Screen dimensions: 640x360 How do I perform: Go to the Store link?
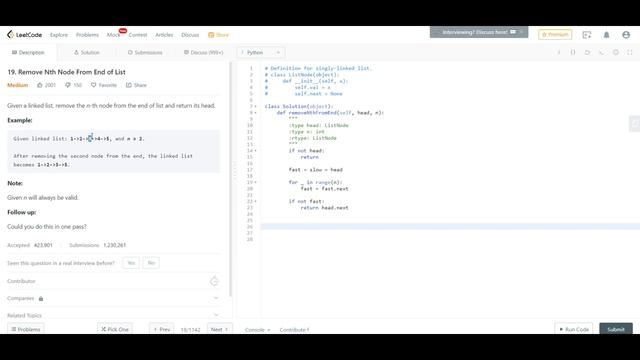[218, 35]
